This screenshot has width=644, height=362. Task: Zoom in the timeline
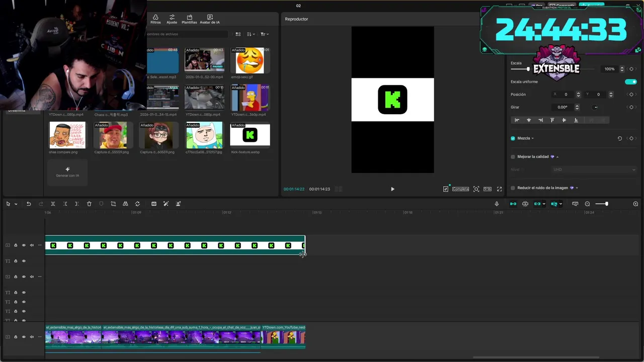[x=635, y=204]
